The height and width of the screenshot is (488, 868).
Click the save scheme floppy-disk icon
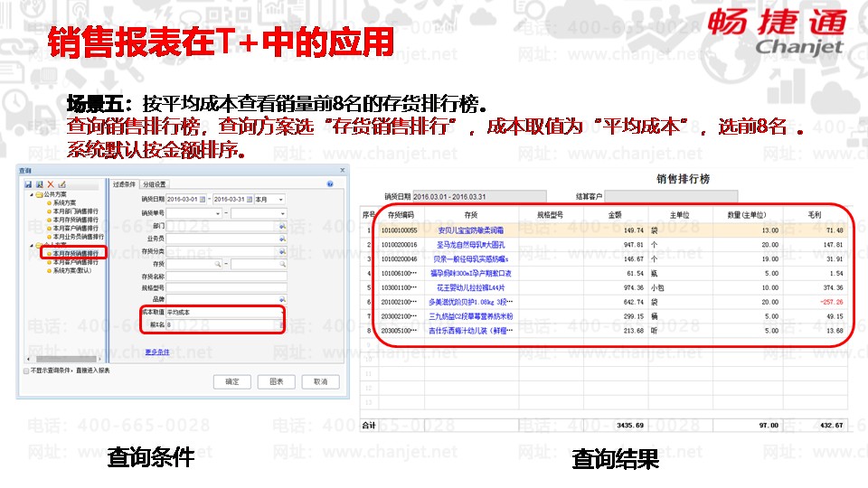(x=28, y=183)
